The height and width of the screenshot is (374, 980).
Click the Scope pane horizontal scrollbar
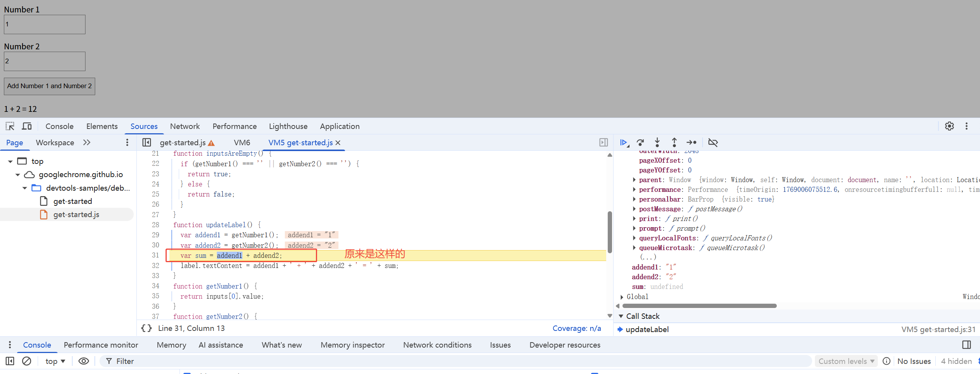699,306
